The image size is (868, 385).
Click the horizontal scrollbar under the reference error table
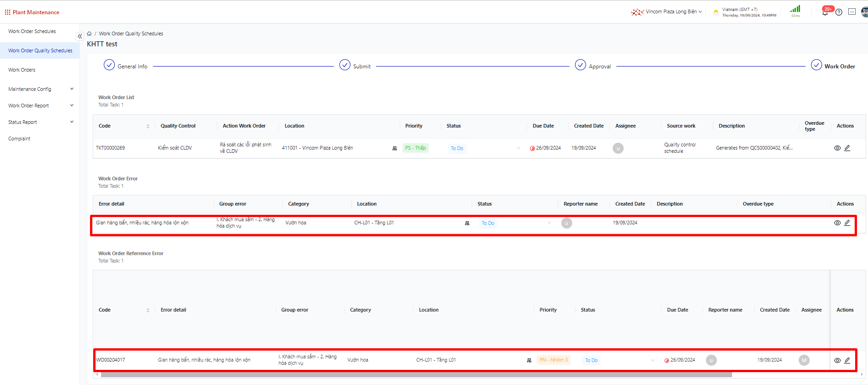pyautogui.click(x=416, y=375)
